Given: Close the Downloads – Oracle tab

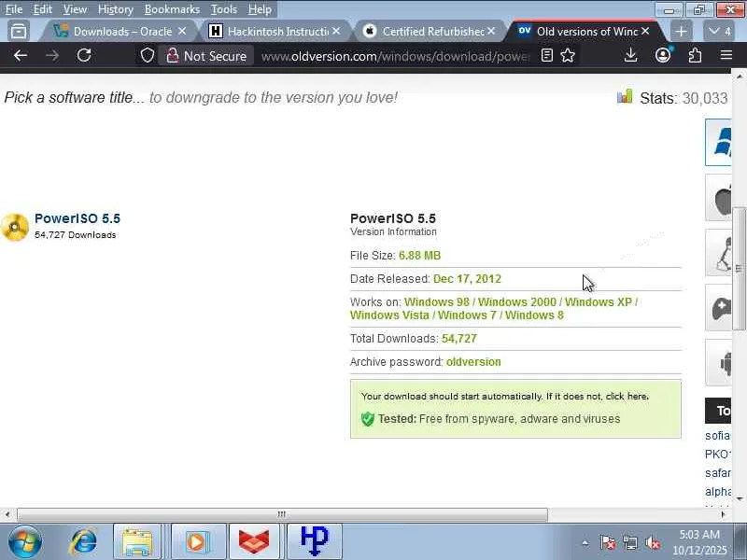Looking at the screenshot, I should pos(182,31).
